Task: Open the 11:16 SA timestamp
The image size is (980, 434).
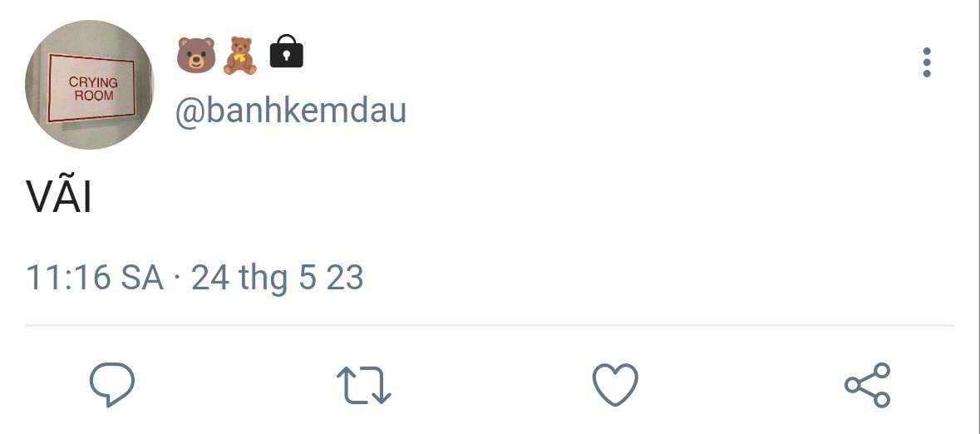Action: pyautogui.click(x=95, y=277)
